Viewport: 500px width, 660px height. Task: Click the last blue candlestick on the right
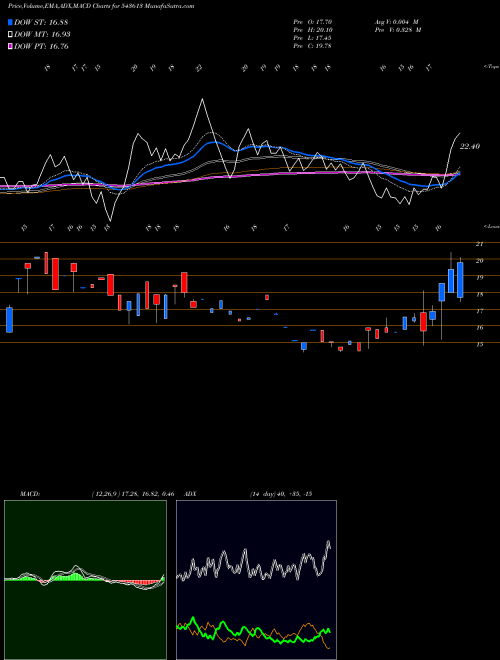460,280
